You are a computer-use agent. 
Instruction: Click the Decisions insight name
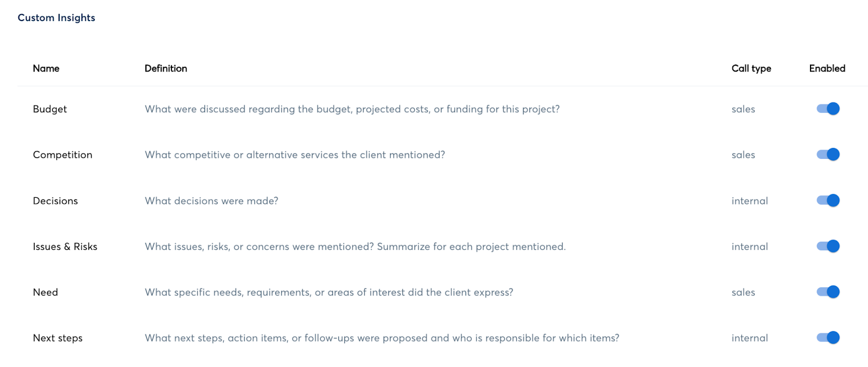pos(55,201)
